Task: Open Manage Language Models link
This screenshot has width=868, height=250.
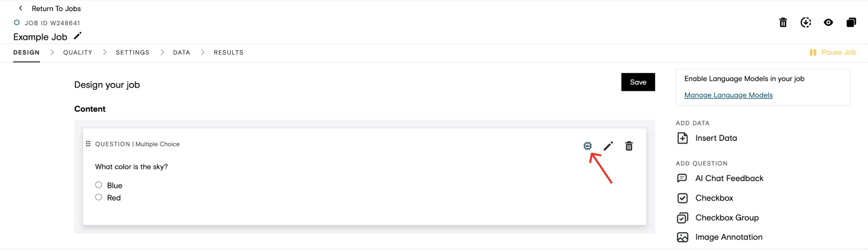Action: [728, 95]
